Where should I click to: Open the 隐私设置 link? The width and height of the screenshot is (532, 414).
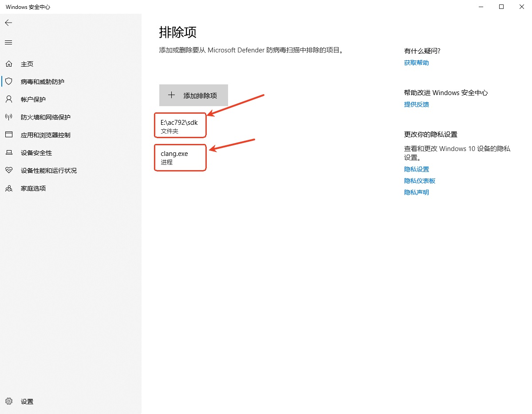[x=416, y=170]
